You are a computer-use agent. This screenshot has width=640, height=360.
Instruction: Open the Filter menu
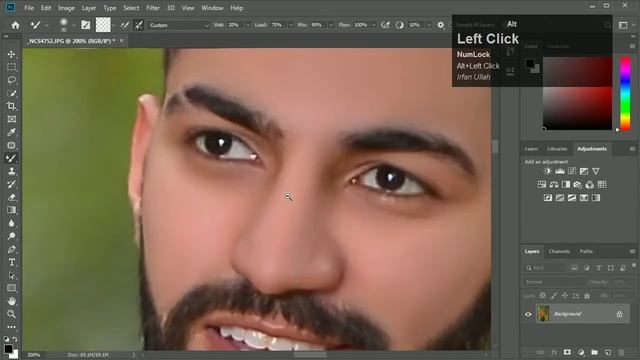point(153,8)
